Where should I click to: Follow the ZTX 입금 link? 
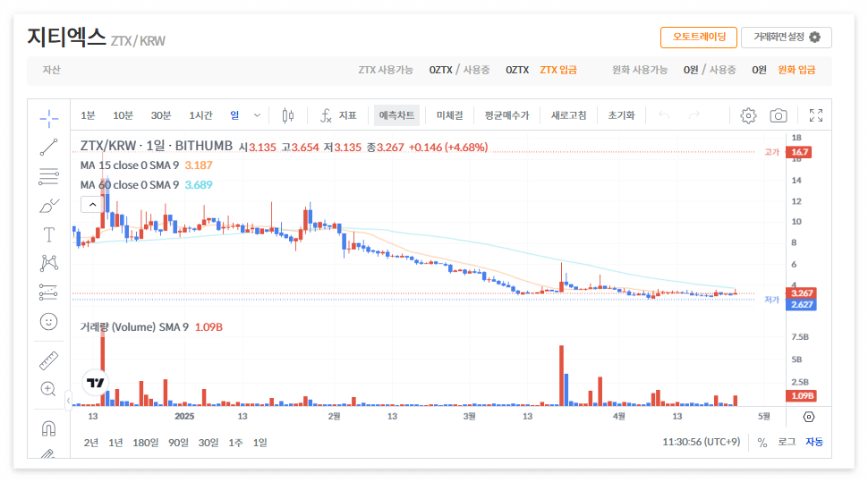[x=558, y=70]
